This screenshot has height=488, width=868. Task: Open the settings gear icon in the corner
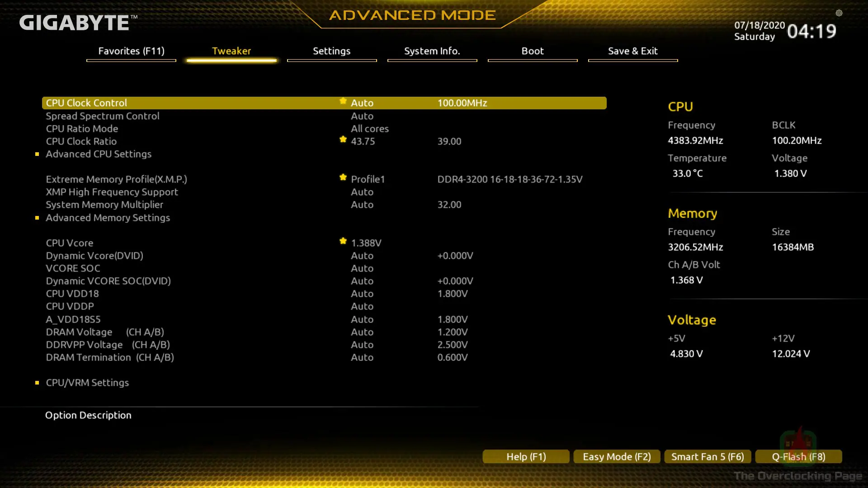click(x=839, y=14)
